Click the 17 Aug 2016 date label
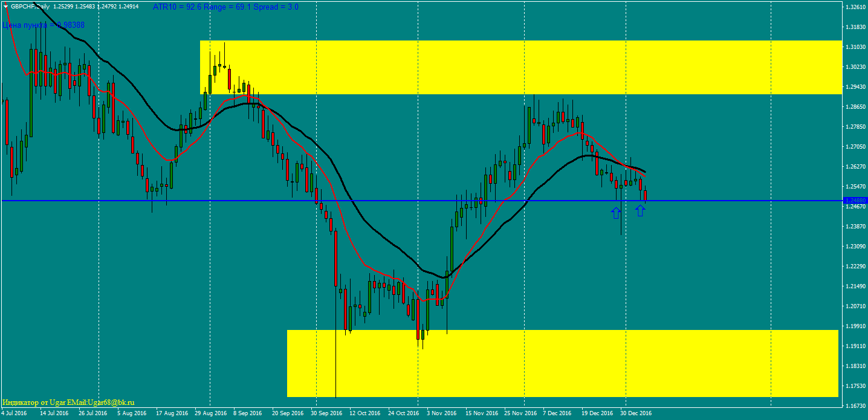This screenshot has width=868, height=420. (171, 413)
